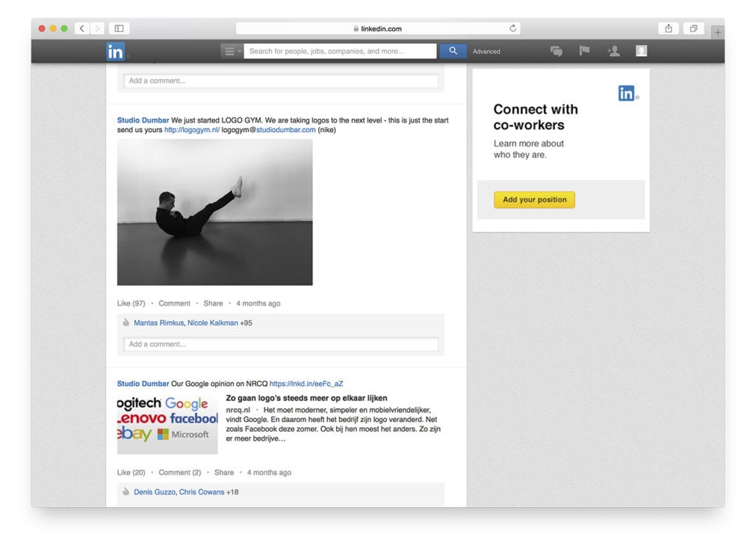Image resolution: width=756 pixels, height=552 pixels.
Task: Click '4 months ago' on LOGO GYM post
Action: click(258, 303)
